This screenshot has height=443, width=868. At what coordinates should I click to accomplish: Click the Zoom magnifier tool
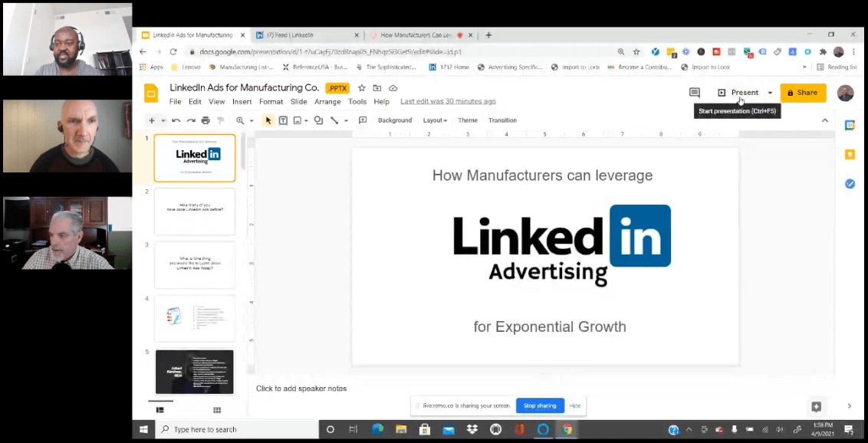coord(240,120)
